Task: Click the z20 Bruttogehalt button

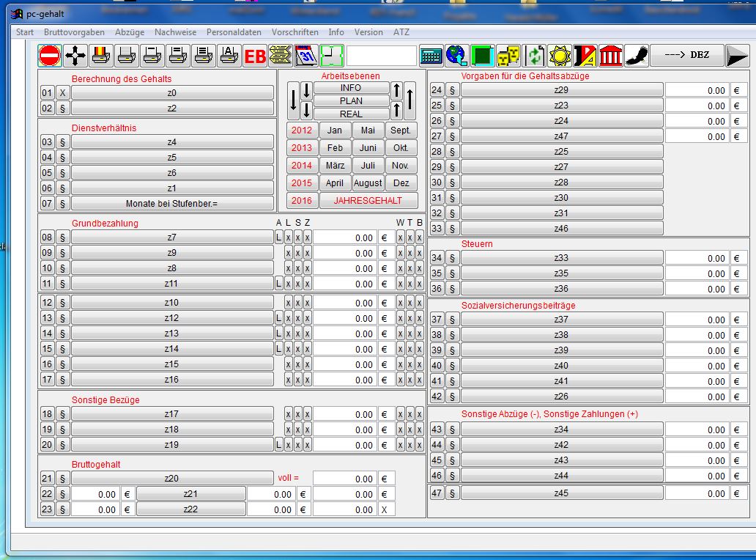Action: [x=171, y=479]
